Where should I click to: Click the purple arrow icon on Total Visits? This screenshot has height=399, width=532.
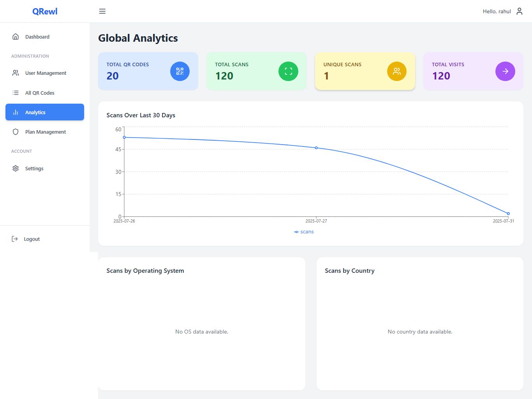[505, 71]
